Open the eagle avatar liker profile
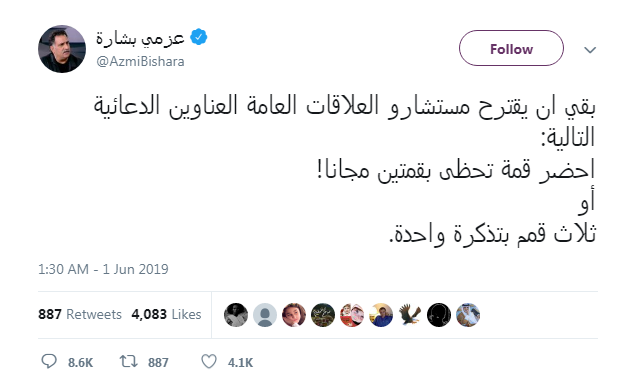The height and width of the screenshot is (384, 635). pos(410,315)
